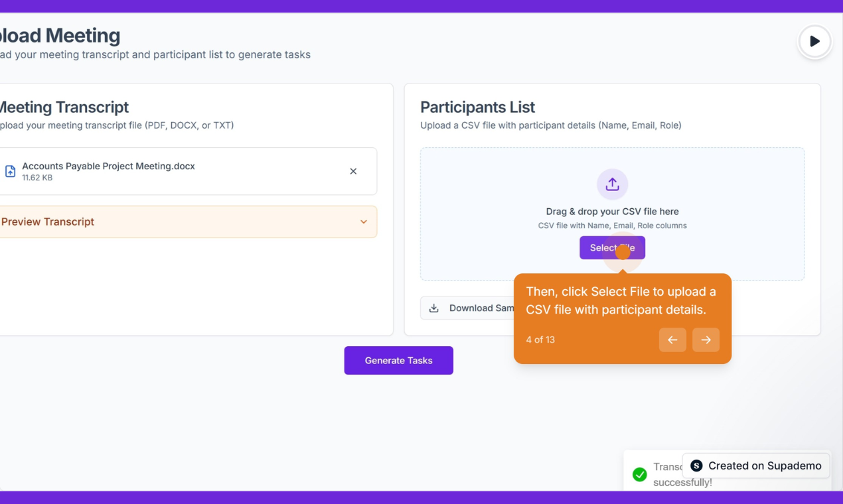Click the document icon beside the DOCX filename
843x504 pixels.
click(x=9, y=170)
